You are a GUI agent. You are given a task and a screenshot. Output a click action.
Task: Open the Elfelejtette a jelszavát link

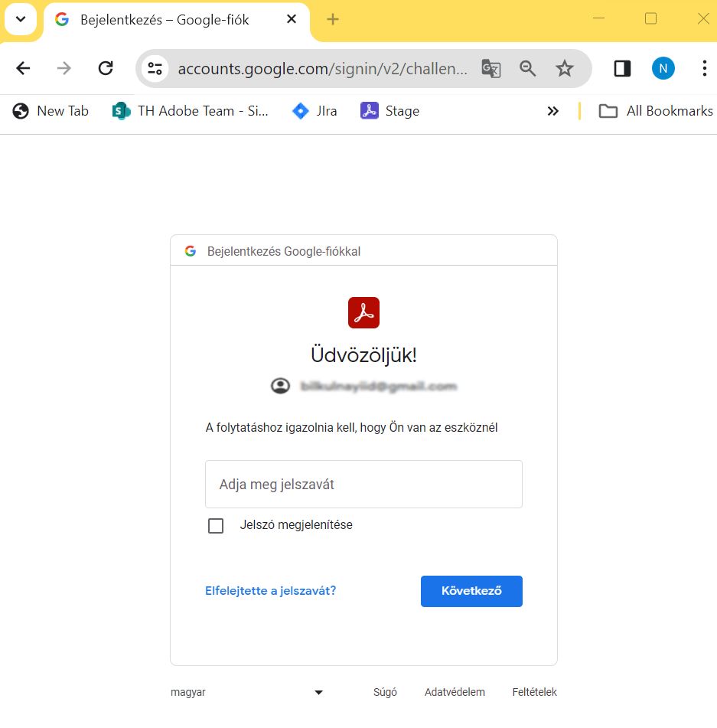[x=270, y=590]
